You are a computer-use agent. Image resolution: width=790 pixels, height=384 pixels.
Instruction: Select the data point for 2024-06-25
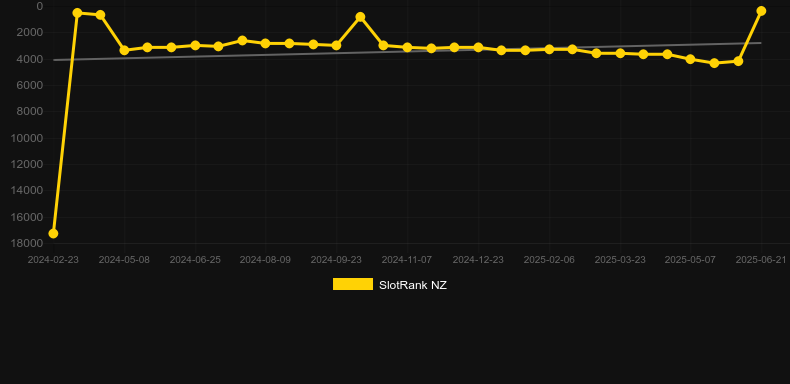pos(195,45)
